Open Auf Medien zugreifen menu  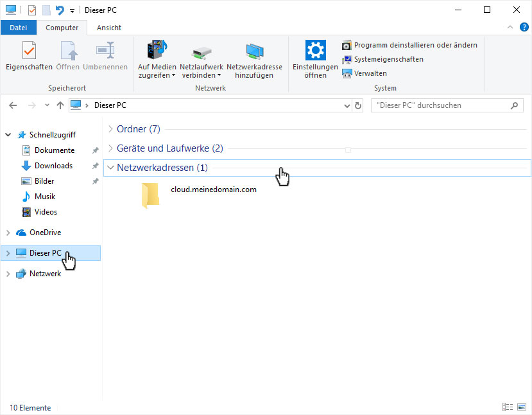[157, 60]
